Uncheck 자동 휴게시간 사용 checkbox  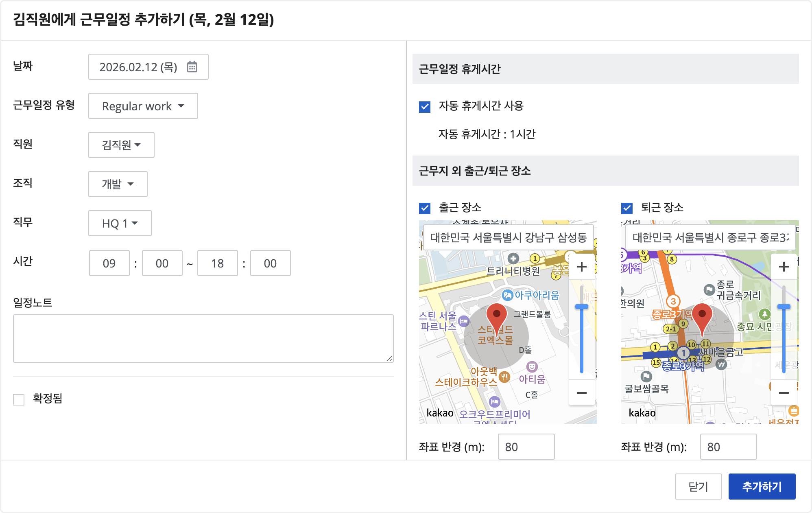pyautogui.click(x=425, y=107)
